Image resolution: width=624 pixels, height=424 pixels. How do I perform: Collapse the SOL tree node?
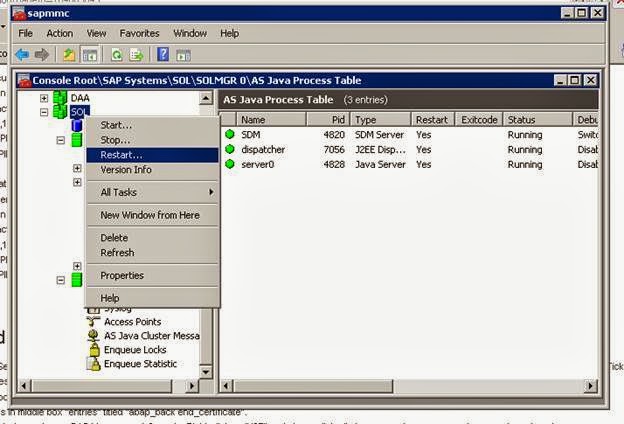tap(44, 112)
